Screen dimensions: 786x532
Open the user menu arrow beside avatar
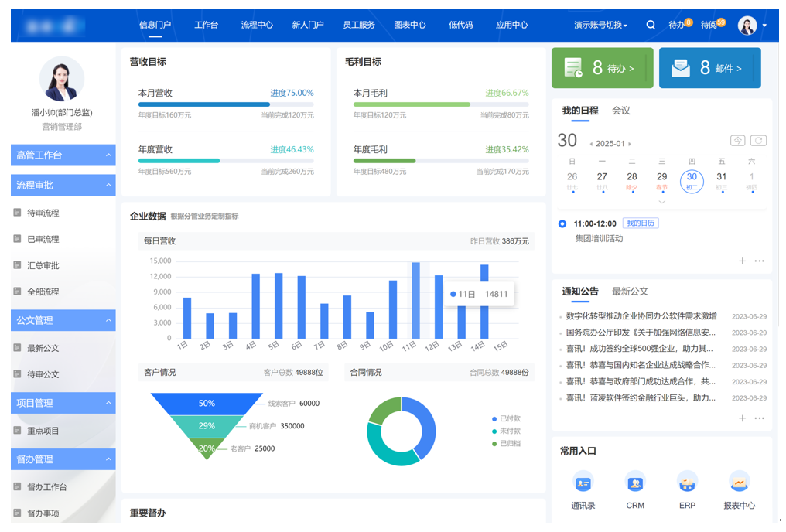click(x=764, y=25)
